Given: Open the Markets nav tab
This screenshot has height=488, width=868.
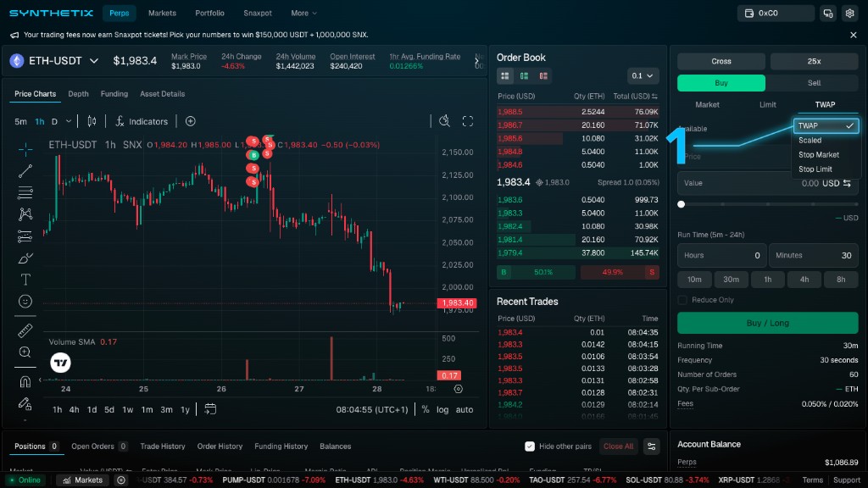Looking at the screenshot, I should coord(162,14).
